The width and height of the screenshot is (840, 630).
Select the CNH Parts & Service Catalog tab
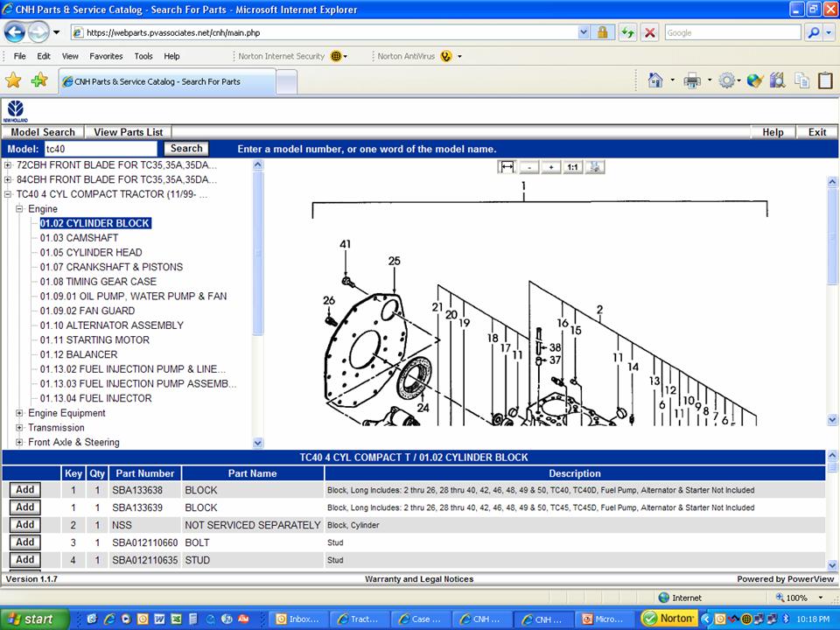pyautogui.click(x=166, y=82)
